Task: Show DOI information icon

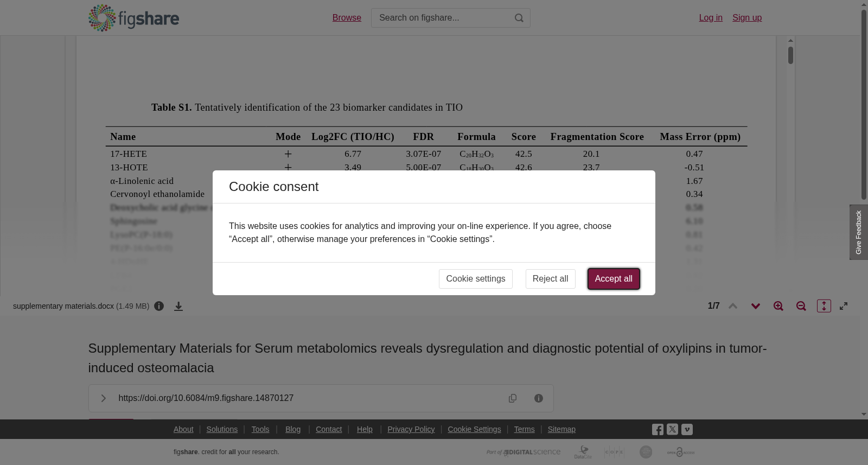Action: pyautogui.click(x=539, y=398)
